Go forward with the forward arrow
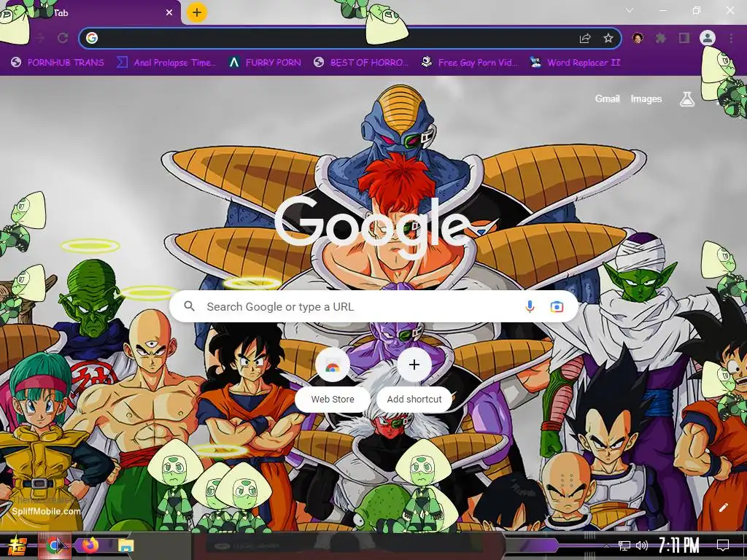The height and width of the screenshot is (560, 747). pyautogui.click(x=39, y=38)
